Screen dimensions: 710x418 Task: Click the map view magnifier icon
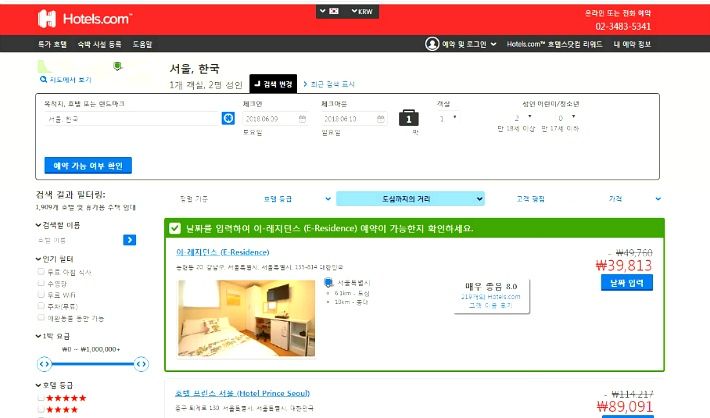[x=43, y=80]
